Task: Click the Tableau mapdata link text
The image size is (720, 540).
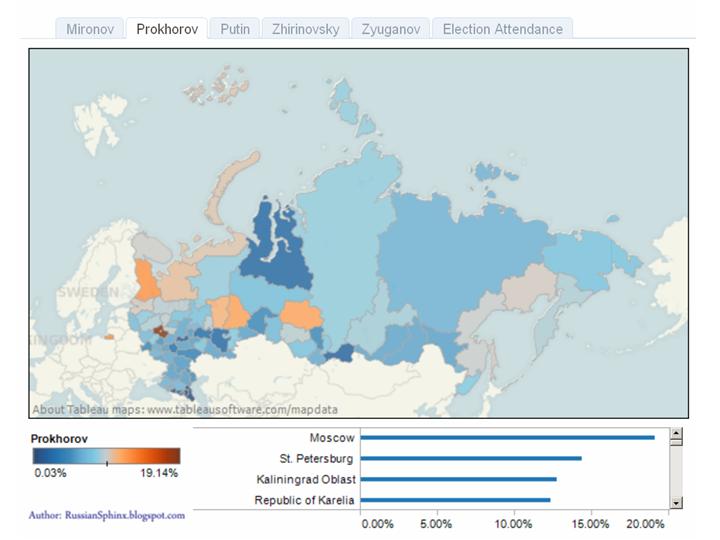Action: (x=242, y=410)
